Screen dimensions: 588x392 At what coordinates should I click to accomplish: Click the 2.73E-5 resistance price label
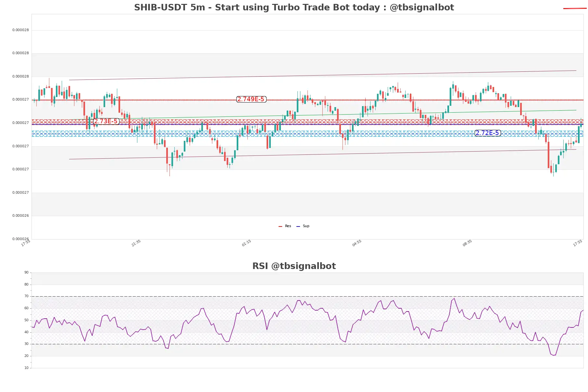coord(106,121)
